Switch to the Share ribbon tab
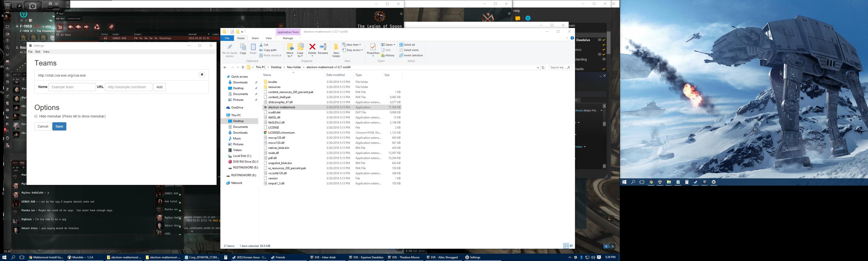 (x=255, y=38)
